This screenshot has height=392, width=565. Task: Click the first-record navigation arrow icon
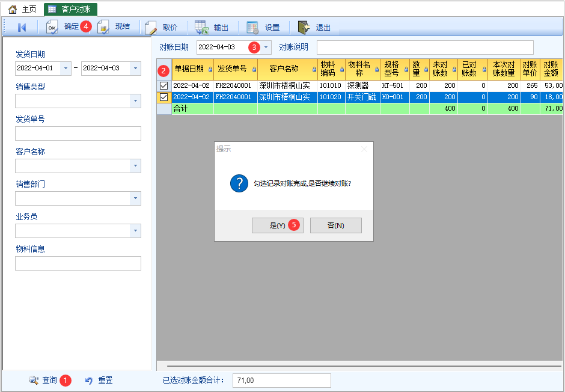point(22,28)
